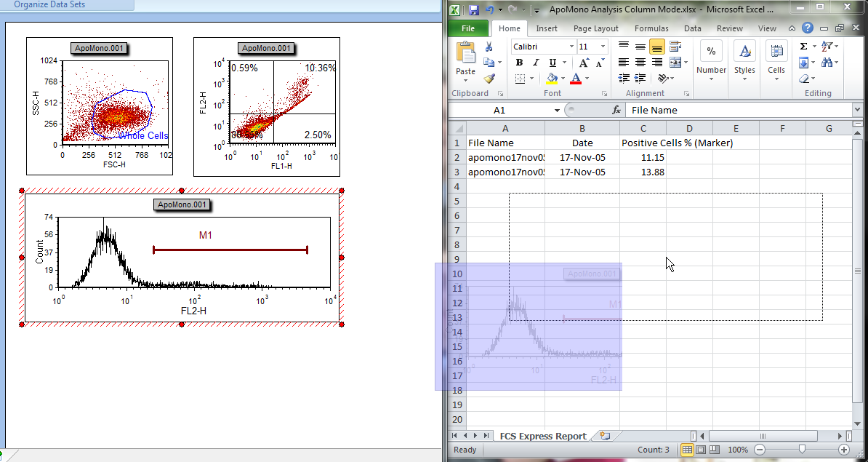Viewport: 868px width, 462px height.
Task: Toggle Italic formatting in Excel
Action: tap(536, 63)
